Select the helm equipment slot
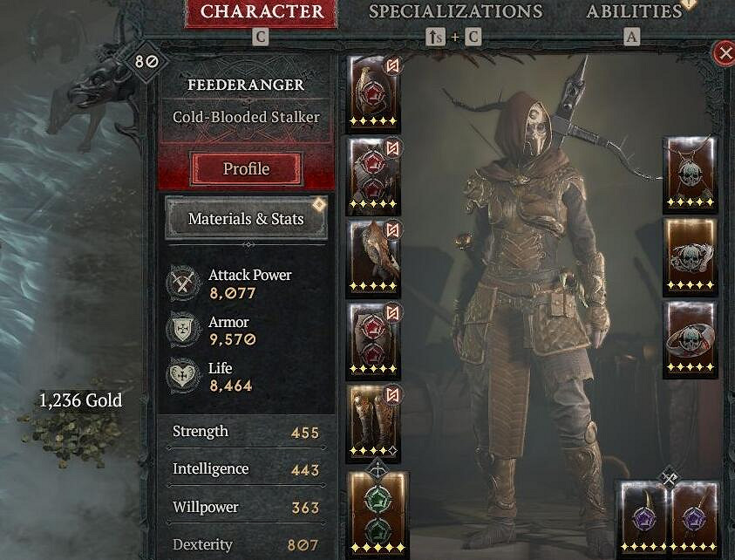The height and width of the screenshot is (560, 735). point(373,92)
